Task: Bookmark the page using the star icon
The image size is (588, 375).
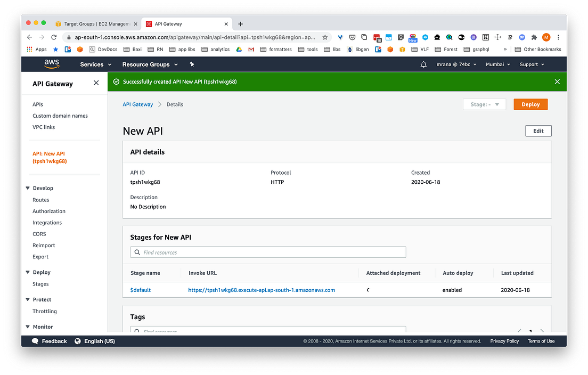Action: [x=324, y=37]
